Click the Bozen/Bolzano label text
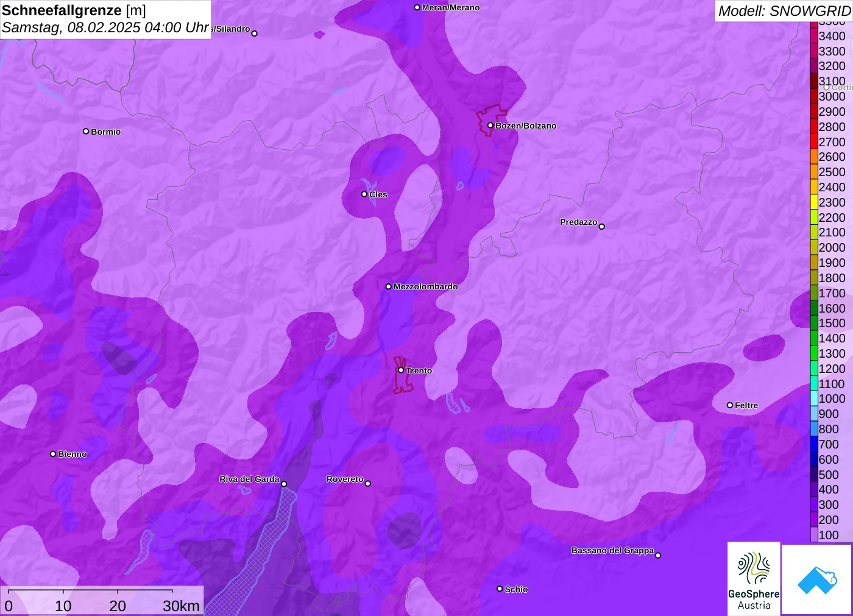The width and height of the screenshot is (853, 616). pyautogui.click(x=526, y=126)
